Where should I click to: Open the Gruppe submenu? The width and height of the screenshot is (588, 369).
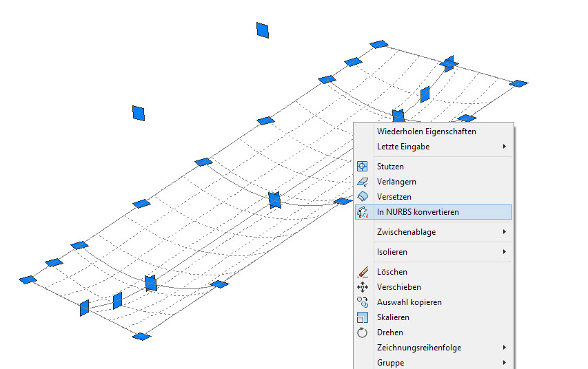pos(434,363)
